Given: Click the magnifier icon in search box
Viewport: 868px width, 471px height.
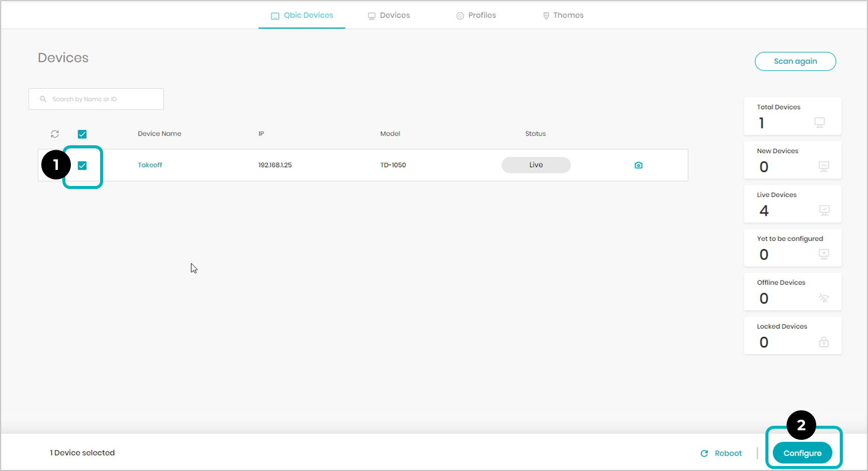Looking at the screenshot, I should tap(43, 99).
